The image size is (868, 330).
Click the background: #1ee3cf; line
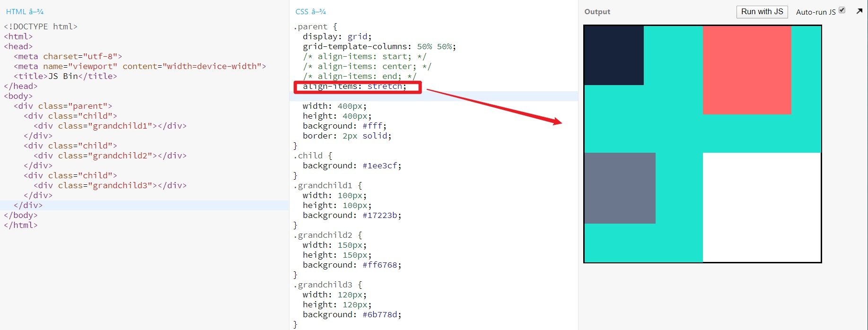click(x=352, y=165)
